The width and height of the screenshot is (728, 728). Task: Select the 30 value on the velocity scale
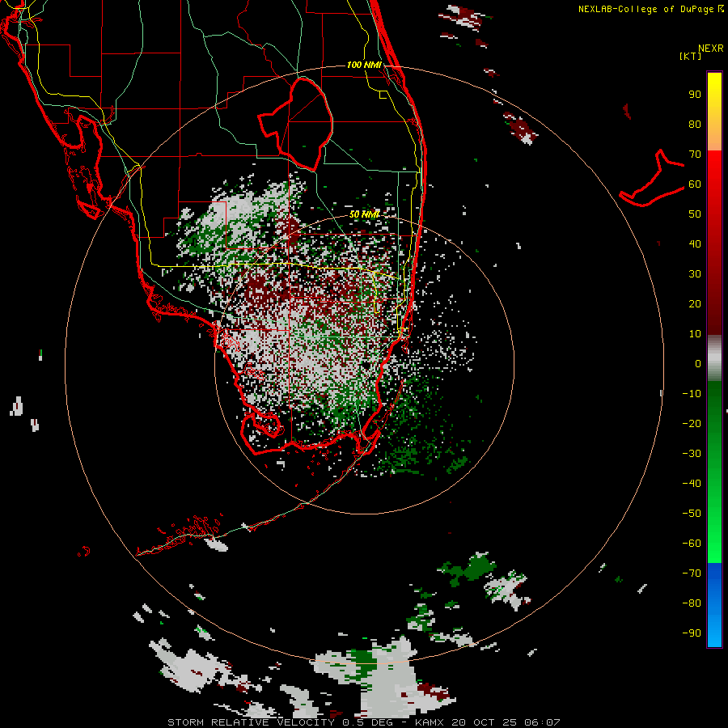[x=695, y=274]
